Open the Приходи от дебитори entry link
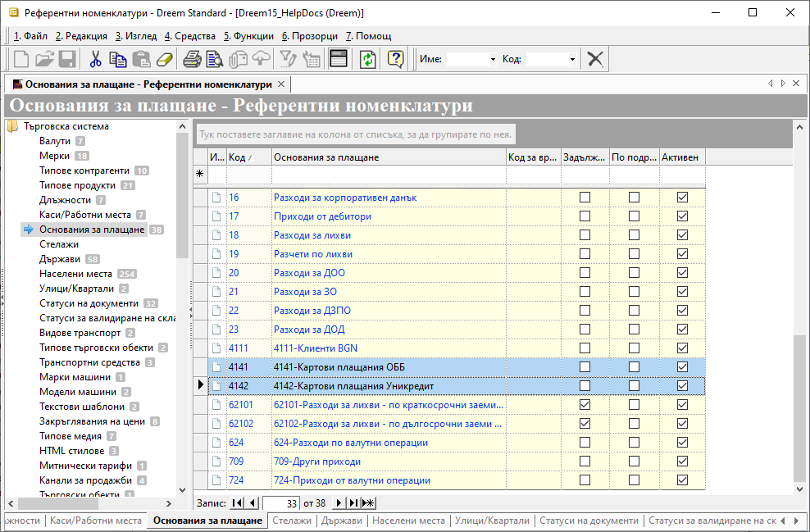810x532 pixels. 322,216
